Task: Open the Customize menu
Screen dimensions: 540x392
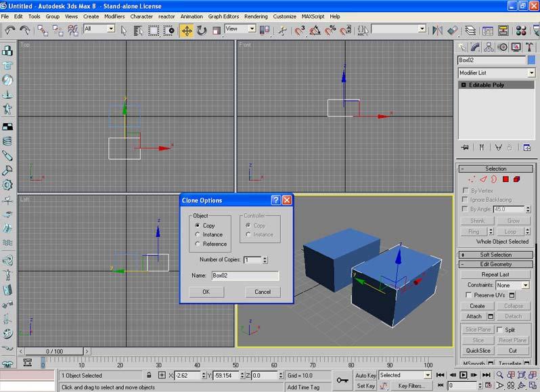Action: click(x=284, y=16)
